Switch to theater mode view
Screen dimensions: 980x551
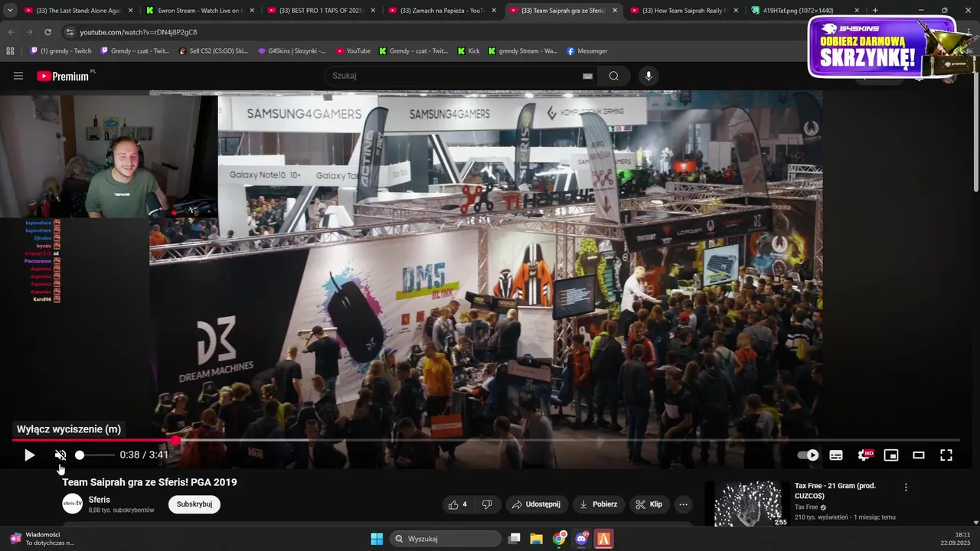point(919,455)
